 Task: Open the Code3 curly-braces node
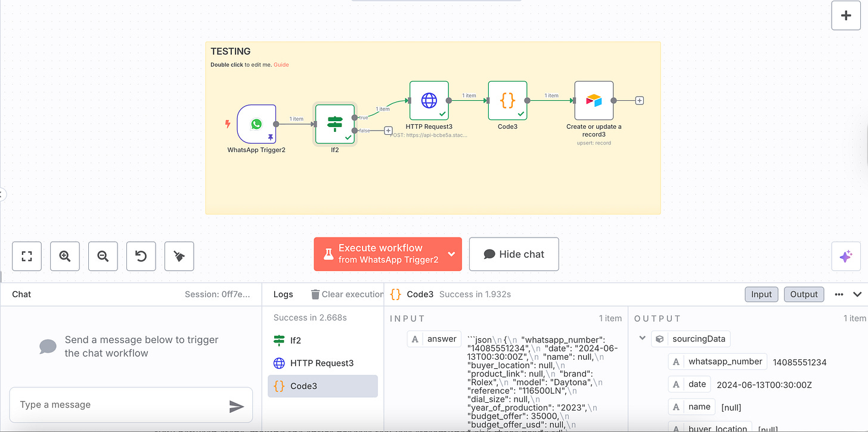(x=507, y=100)
